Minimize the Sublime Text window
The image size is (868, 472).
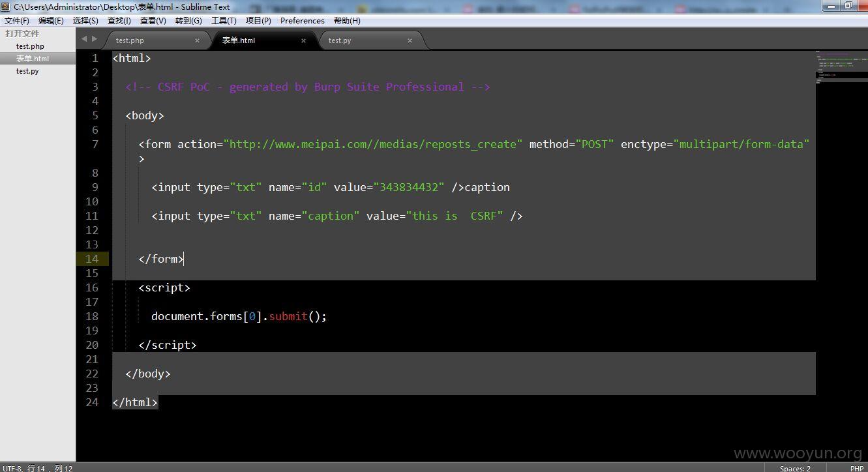(831, 6)
